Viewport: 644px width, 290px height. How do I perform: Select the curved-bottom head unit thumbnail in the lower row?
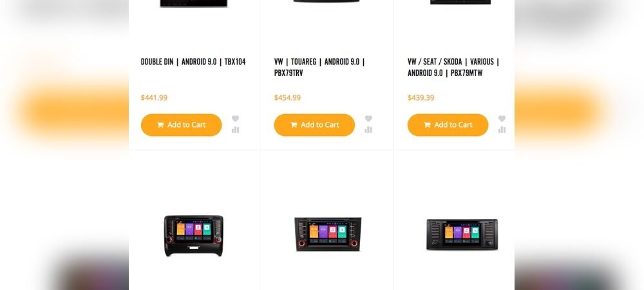[x=193, y=235]
